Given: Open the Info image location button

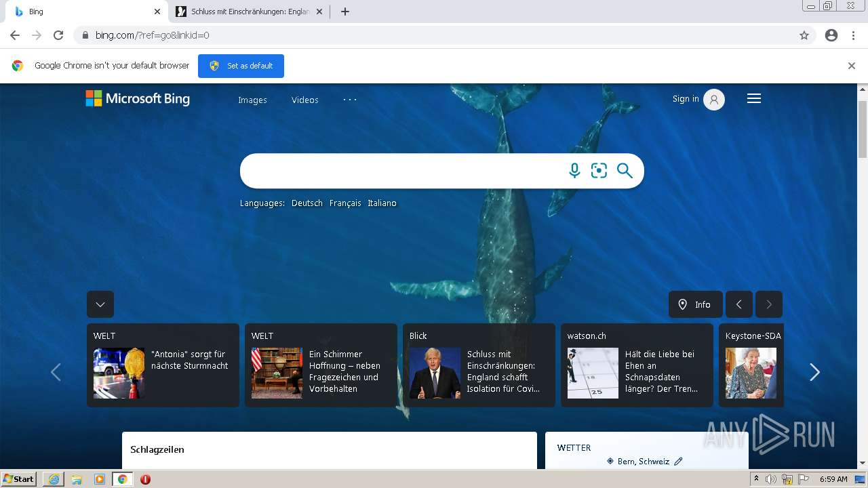Looking at the screenshot, I should coord(696,304).
